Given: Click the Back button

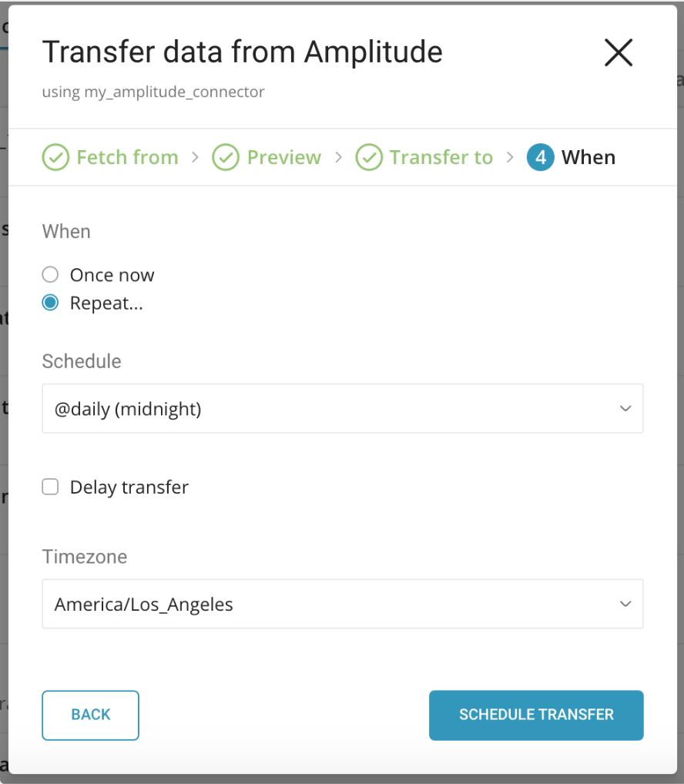Looking at the screenshot, I should [x=91, y=715].
